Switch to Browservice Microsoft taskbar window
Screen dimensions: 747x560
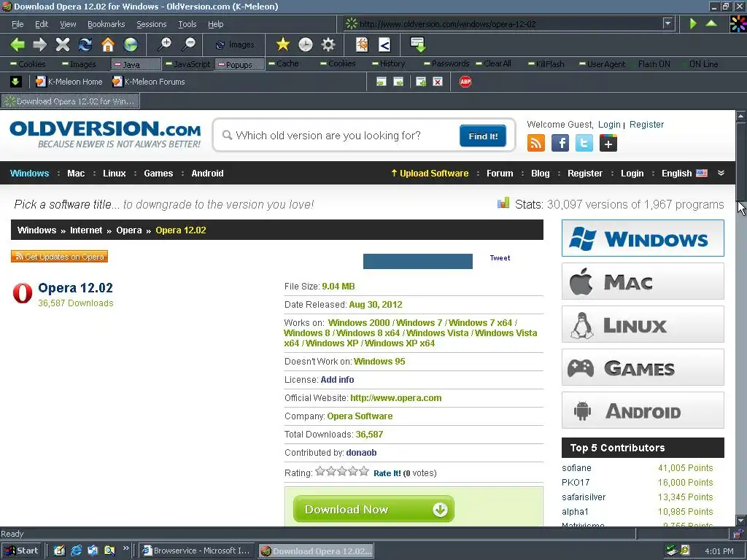197,551
